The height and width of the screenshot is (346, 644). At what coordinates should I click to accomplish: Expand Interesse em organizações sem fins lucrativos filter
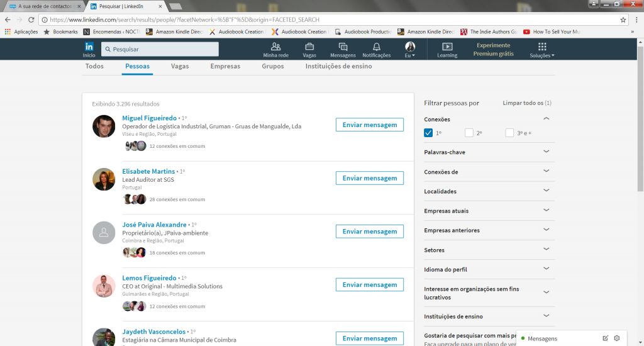[547, 292]
